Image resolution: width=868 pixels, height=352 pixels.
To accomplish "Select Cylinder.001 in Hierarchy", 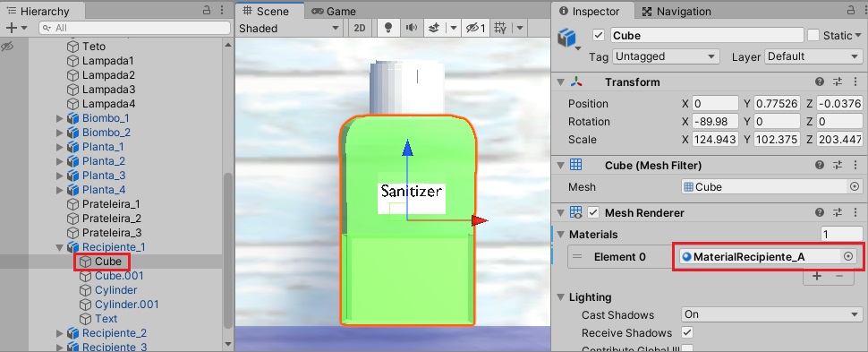I will point(127,305).
